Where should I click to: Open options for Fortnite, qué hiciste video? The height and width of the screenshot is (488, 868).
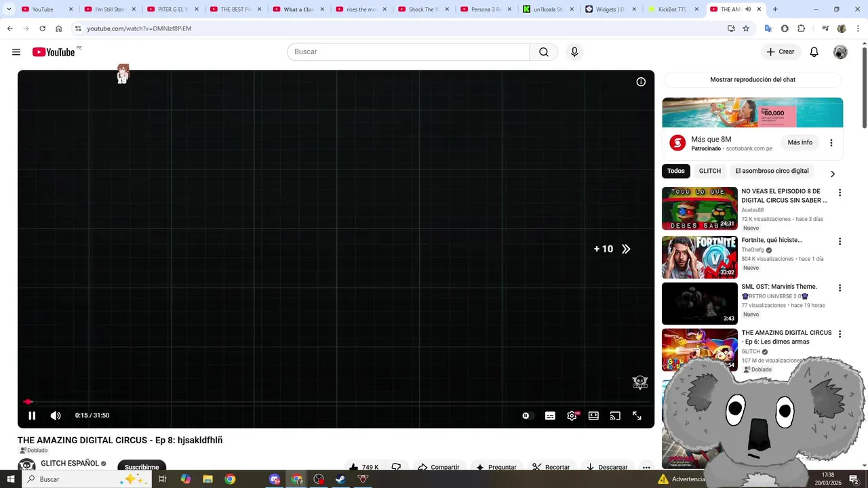click(840, 241)
